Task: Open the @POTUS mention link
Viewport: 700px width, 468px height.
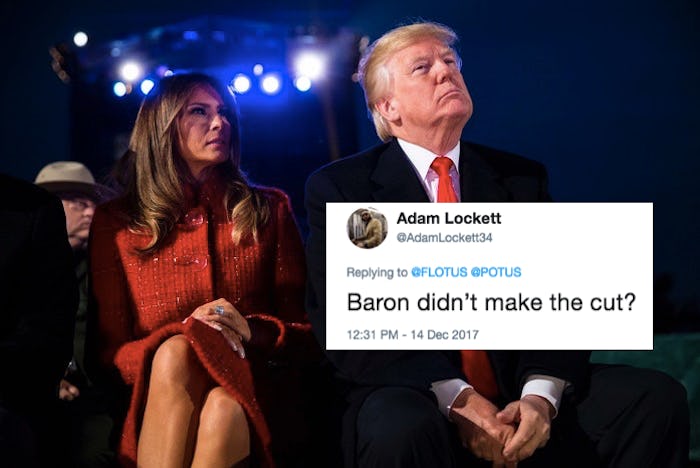Action: click(496, 272)
